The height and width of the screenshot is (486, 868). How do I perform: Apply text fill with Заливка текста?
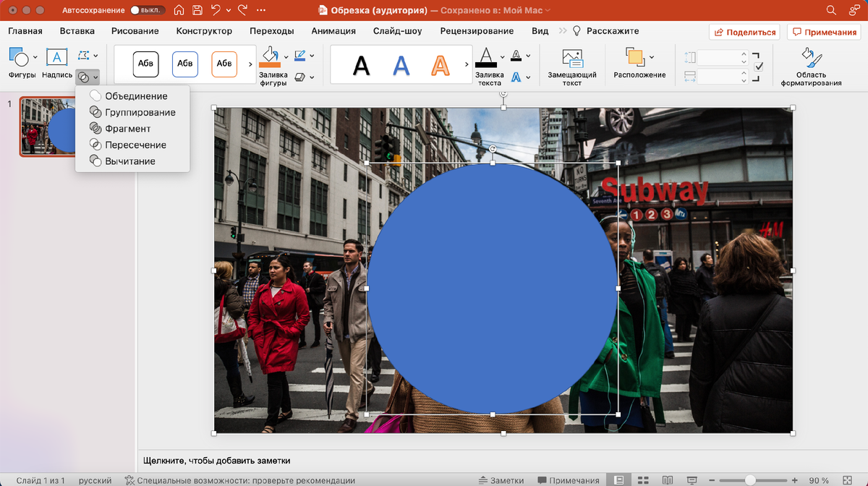pos(485,56)
